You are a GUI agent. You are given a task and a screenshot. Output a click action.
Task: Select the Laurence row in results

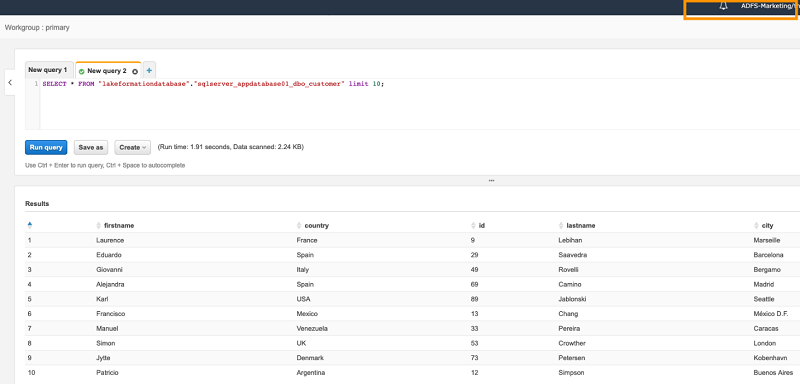click(x=412, y=240)
